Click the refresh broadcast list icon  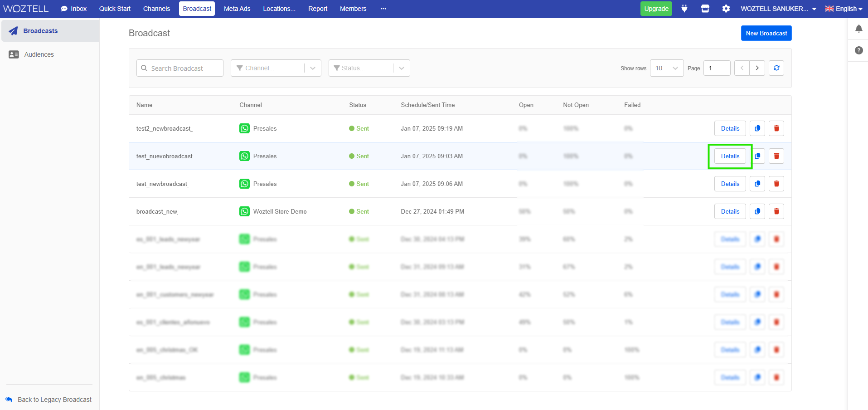(x=776, y=68)
